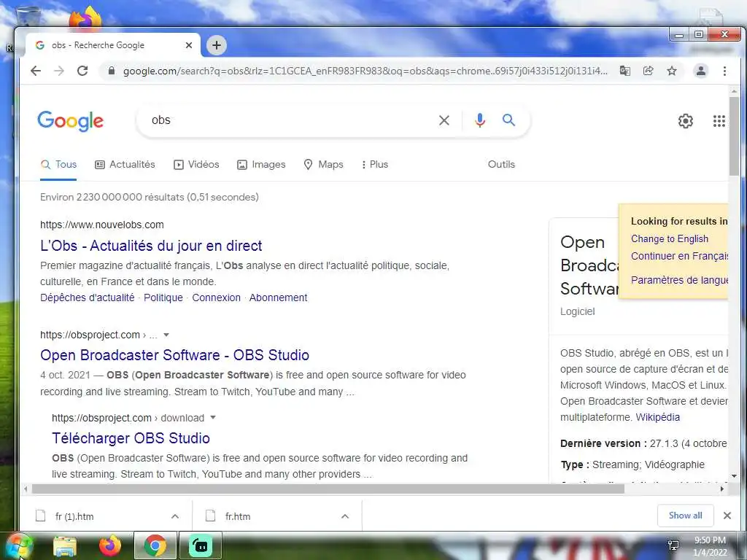Start voice search with microphone icon
The image size is (747, 560).
tap(480, 120)
